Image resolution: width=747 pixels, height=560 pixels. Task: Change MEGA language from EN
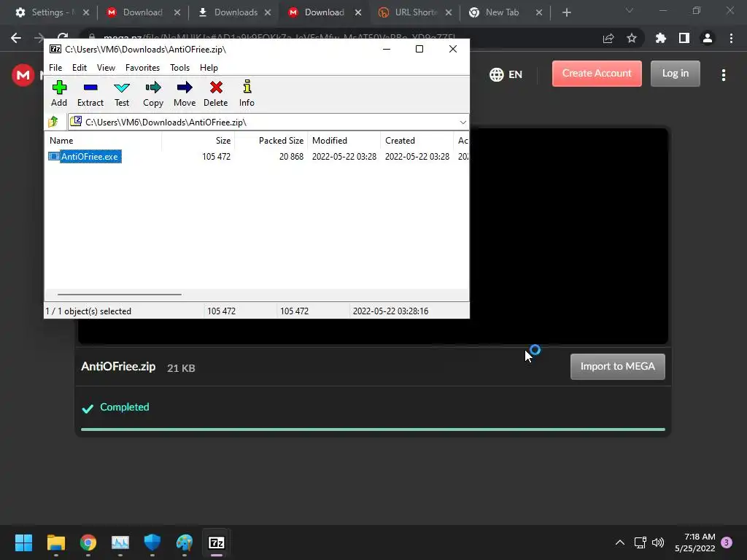pyautogui.click(x=506, y=74)
